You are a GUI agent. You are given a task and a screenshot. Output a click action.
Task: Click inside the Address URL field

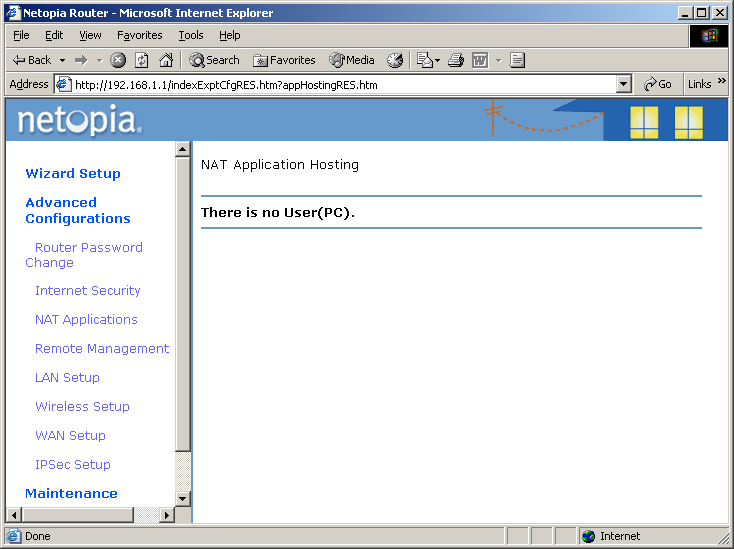[x=340, y=85]
